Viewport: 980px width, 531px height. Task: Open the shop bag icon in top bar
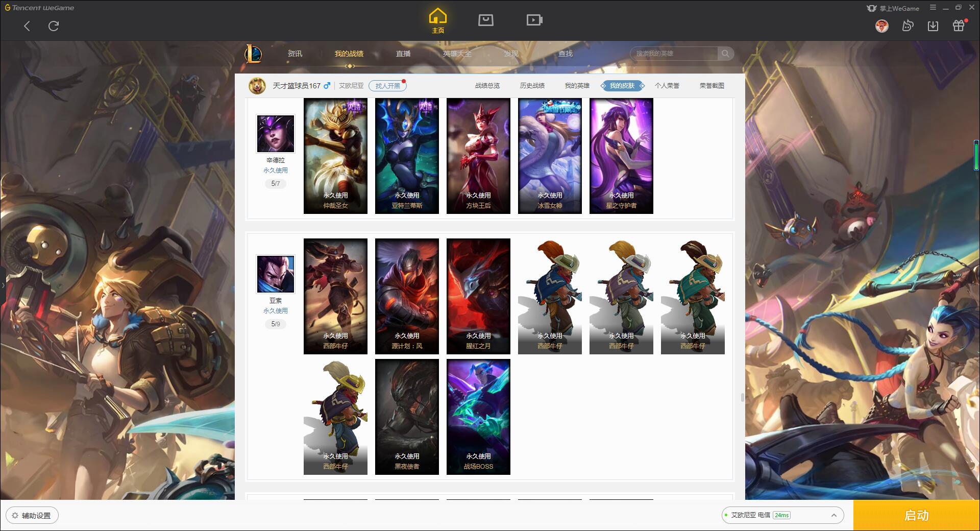coord(485,20)
